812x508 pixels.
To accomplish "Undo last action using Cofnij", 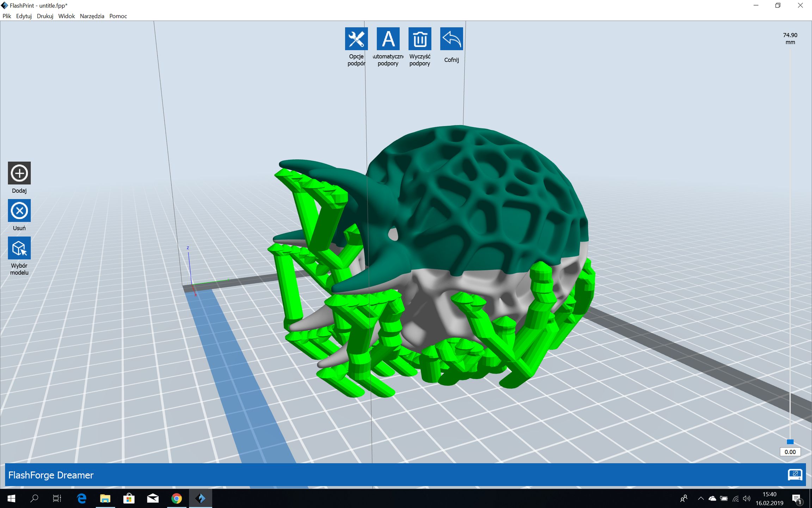I will point(451,39).
